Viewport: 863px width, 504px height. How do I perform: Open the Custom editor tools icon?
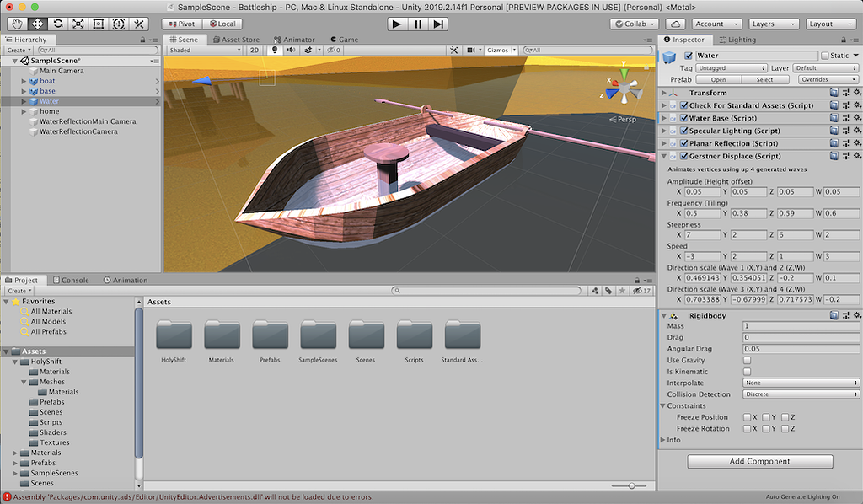tap(138, 23)
